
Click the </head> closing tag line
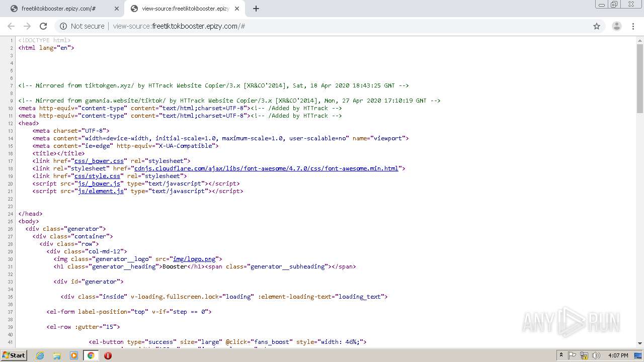(x=31, y=214)
